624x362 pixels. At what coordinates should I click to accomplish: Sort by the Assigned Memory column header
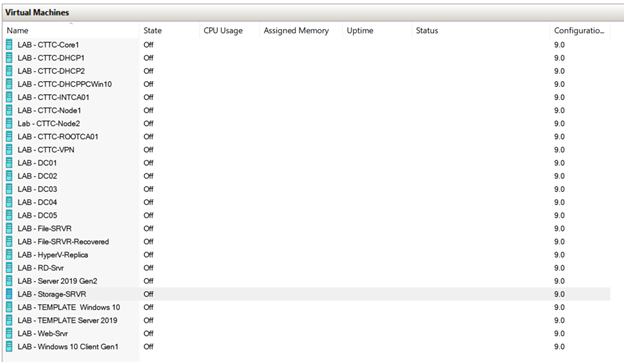(301, 31)
